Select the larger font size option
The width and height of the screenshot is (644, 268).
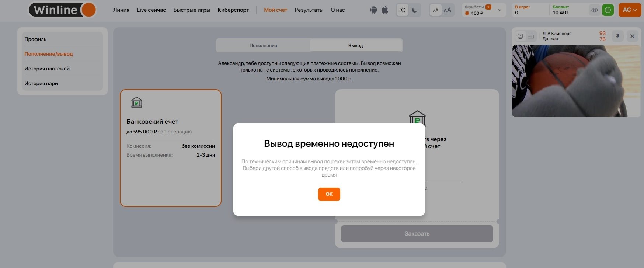tap(448, 10)
